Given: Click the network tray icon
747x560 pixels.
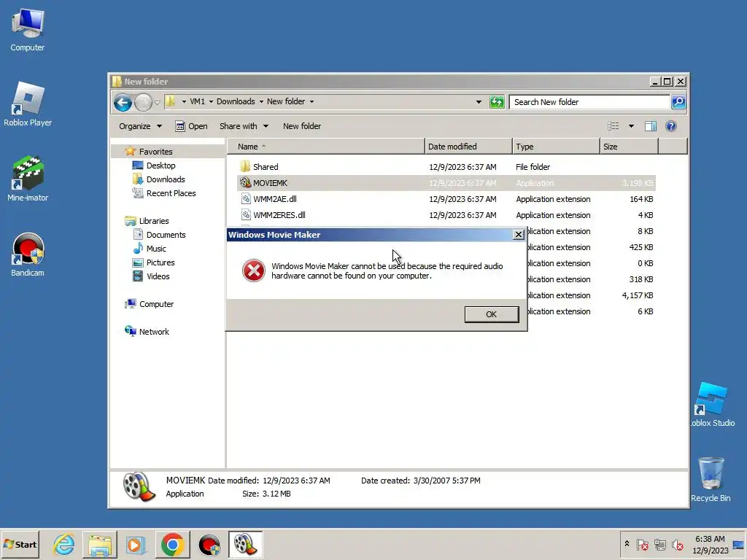Looking at the screenshot, I should pyautogui.click(x=659, y=544).
